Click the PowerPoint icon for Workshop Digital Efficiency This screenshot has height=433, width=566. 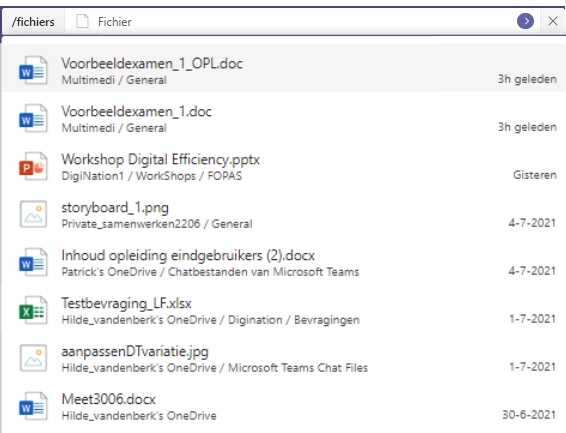tap(33, 166)
